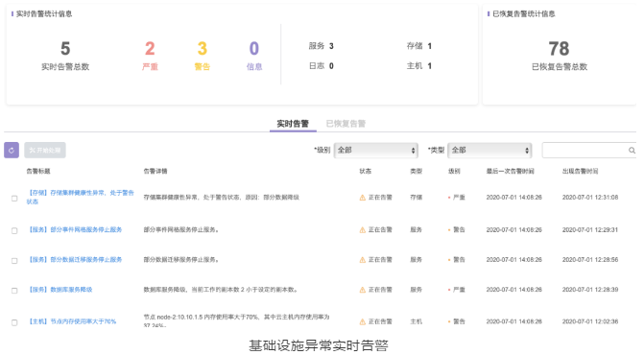Click the 存储 1 statistic
The image size is (644, 355).
(x=418, y=46)
